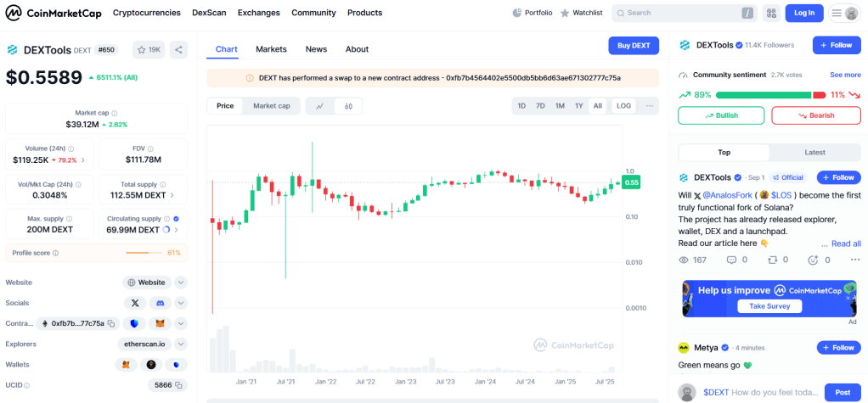
Task: Click the community sentiment green bar
Action: 764,95
